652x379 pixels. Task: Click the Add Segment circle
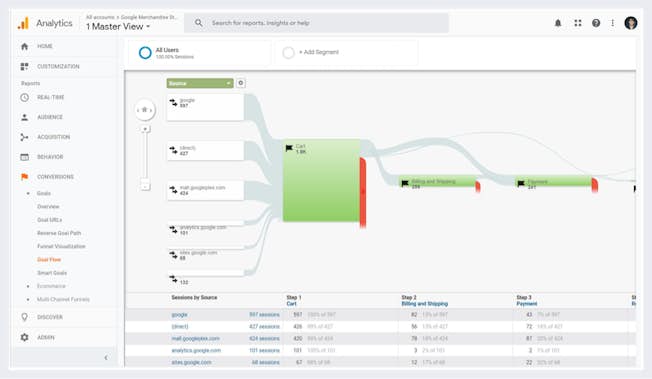click(288, 52)
